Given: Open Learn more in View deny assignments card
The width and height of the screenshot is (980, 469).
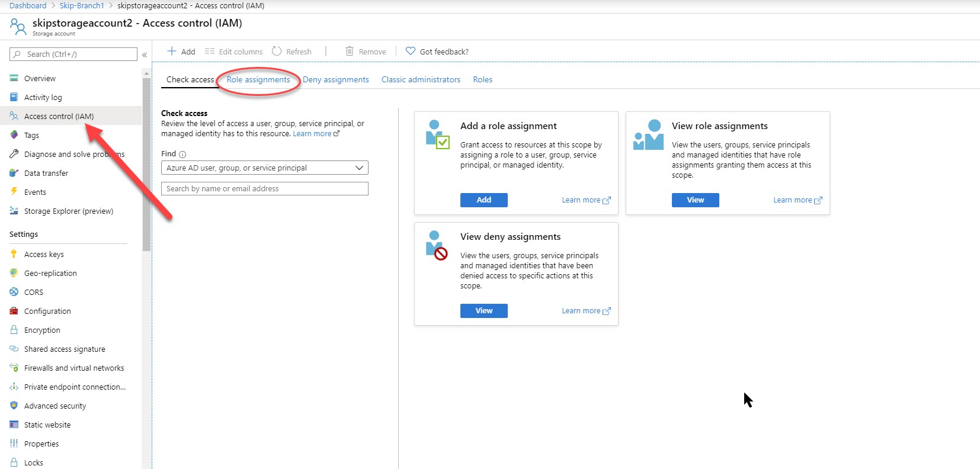Looking at the screenshot, I should coord(586,311).
